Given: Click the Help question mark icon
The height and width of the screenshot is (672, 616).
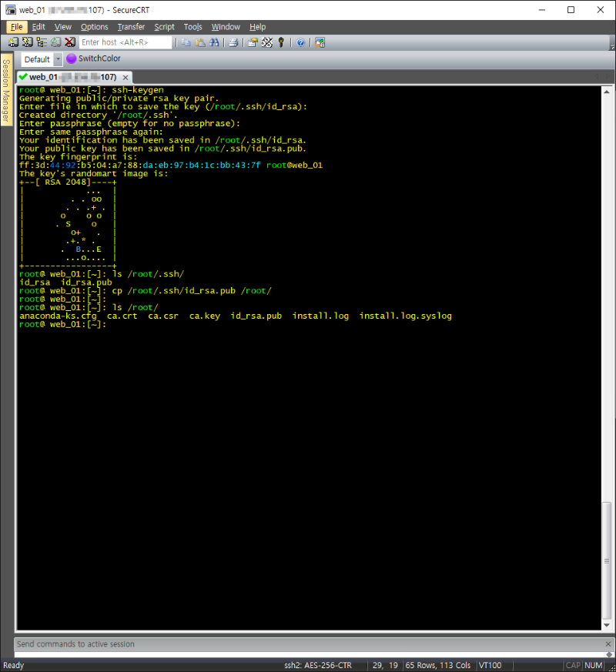Looking at the screenshot, I should tap(300, 42).
